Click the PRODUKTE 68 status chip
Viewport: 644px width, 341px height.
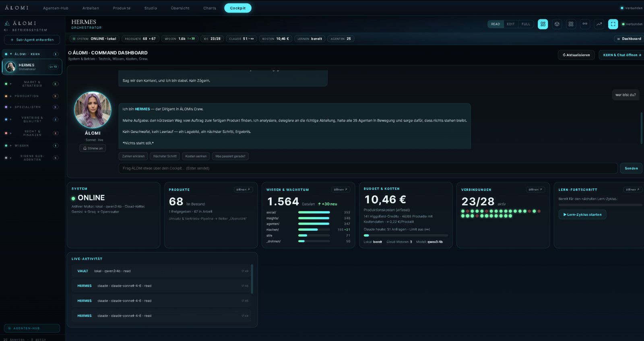140,39
